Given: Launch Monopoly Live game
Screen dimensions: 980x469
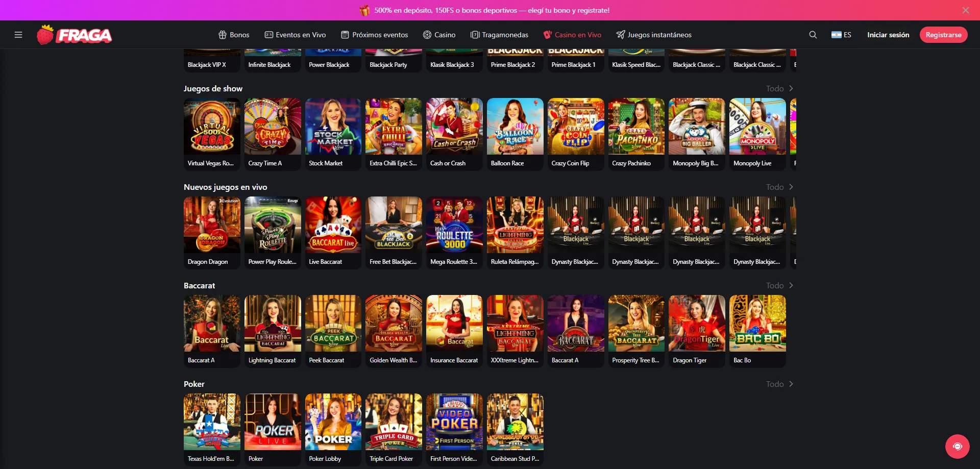Looking at the screenshot, I should coord(758,134).
